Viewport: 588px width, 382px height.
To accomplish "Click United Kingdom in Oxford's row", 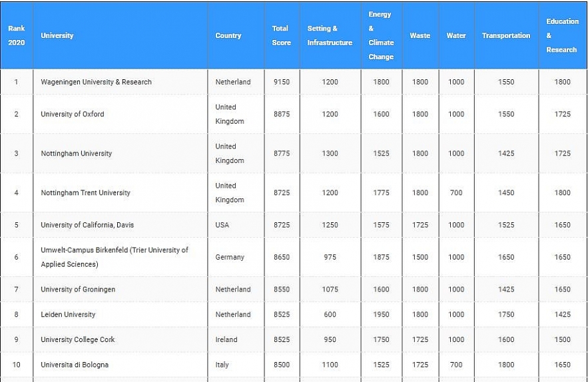I will coord(230,114).
